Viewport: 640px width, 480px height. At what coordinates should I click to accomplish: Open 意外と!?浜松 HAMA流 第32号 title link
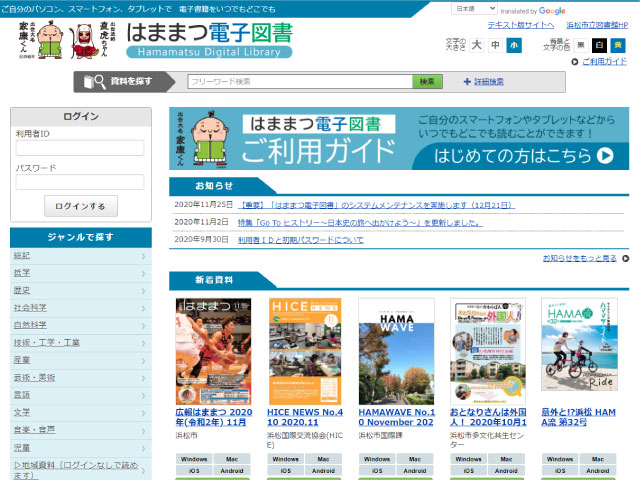coord(578,417)
